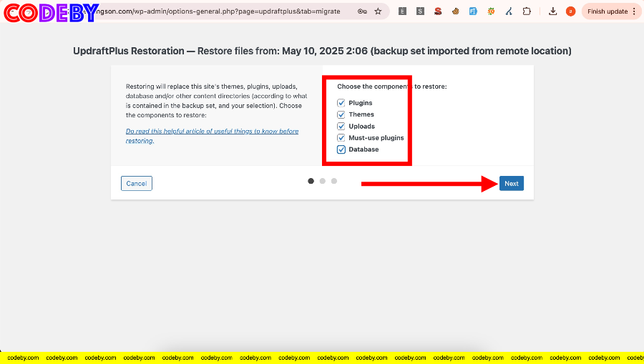Viewport: 644px width, 364px height.
Task: Open the dark A-shaped extension icon
Action: [509, 11]
